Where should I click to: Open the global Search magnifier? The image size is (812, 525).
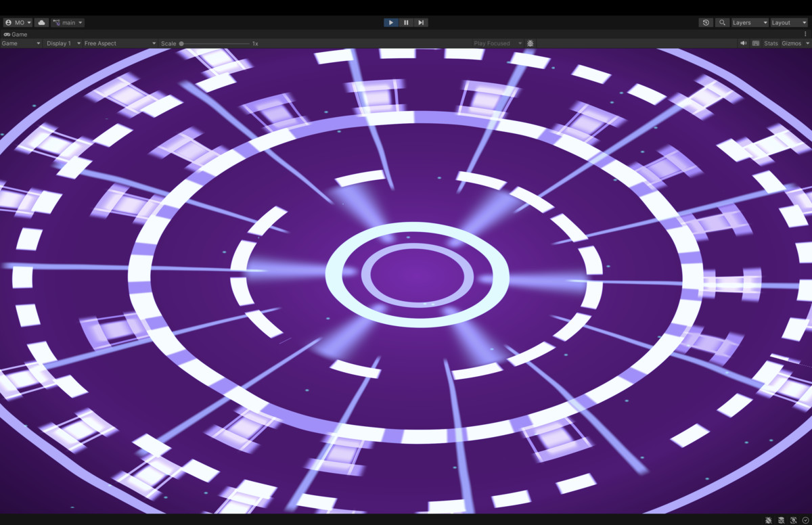click(x=723, y=22)
